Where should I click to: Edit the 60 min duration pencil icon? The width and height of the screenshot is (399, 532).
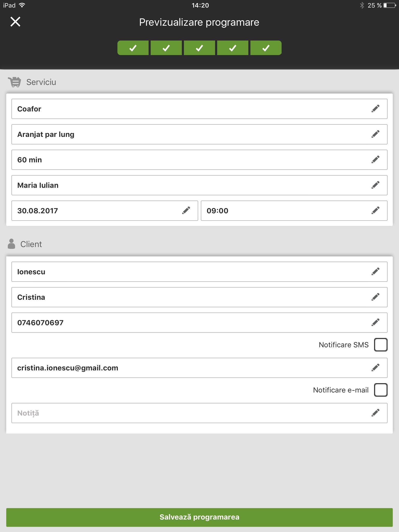(x=375, y=159)
